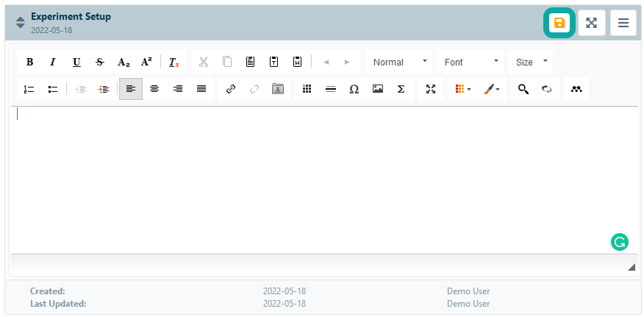Viewport: 644px width, 317px height.
Task: Insert a hyperlink
Action: (x=231, y=89)
